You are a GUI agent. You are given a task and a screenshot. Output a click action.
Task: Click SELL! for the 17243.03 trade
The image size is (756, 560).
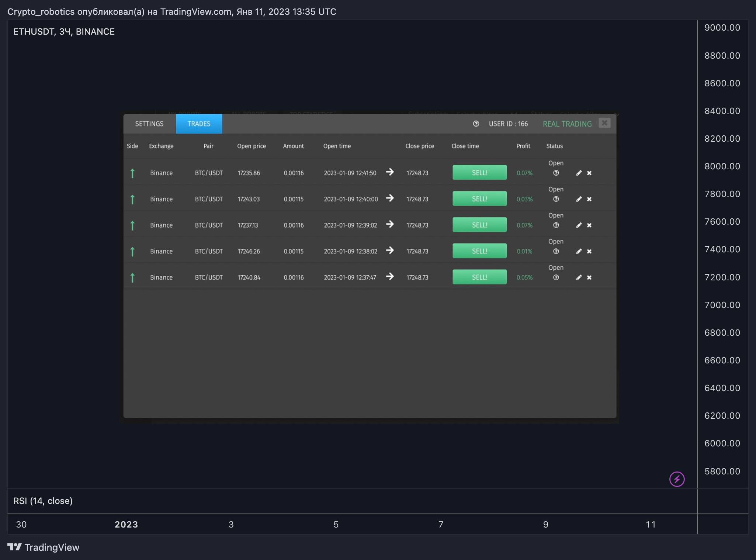tap(479, 199)
